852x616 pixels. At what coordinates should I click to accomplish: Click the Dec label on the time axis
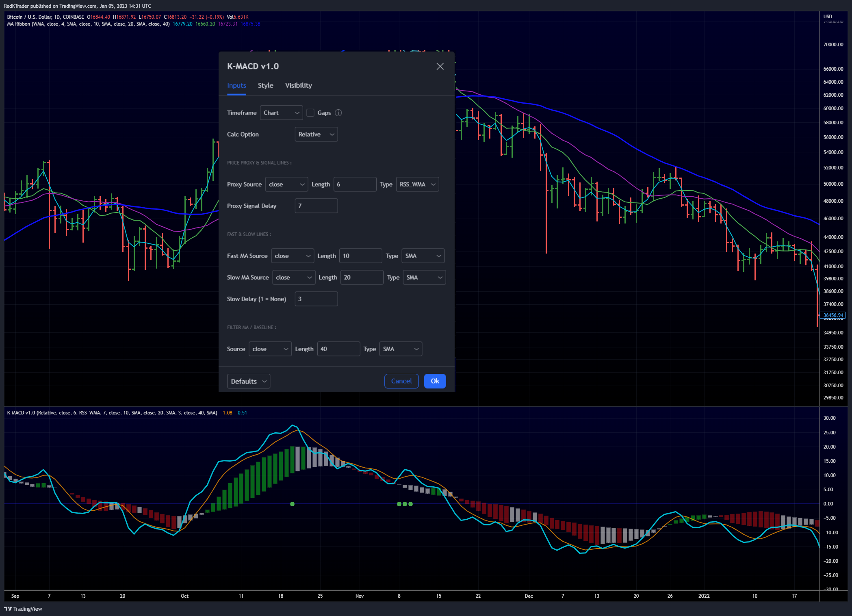pos(529,596)
